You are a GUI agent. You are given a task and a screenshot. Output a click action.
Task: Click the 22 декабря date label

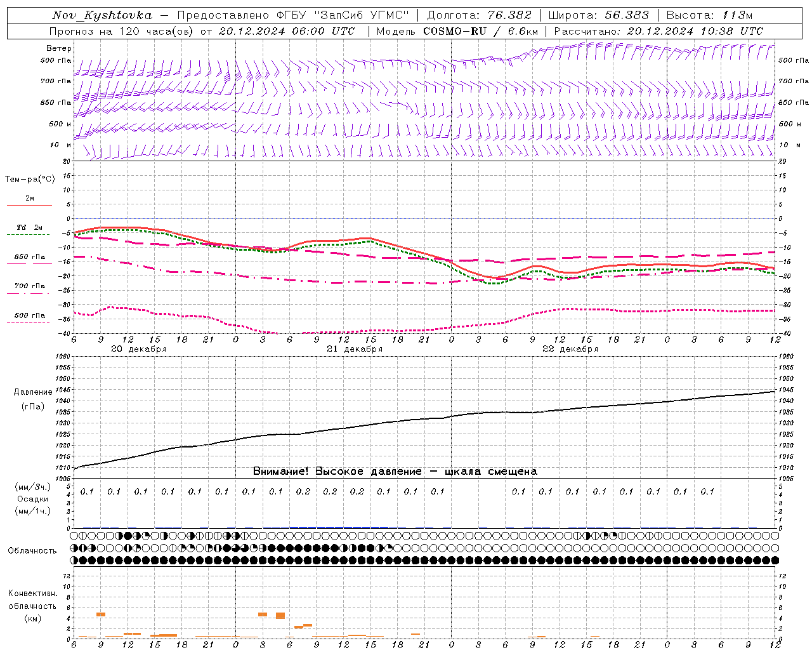[x=570, y=349]
